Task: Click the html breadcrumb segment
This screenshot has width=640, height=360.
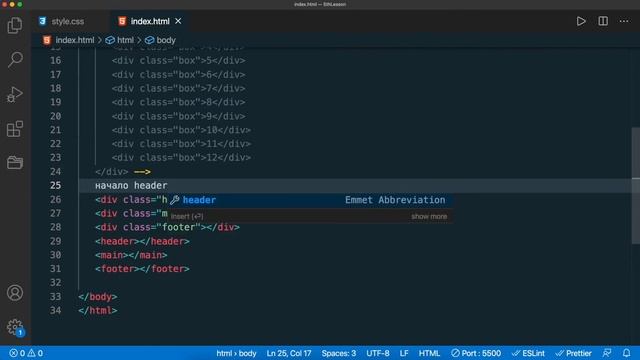Action: click(125, 40)
